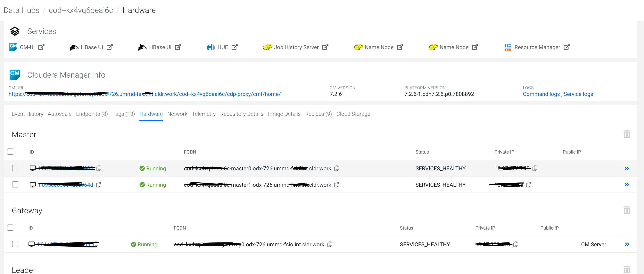The height and width of the screenshot is (274, 644).
Task: Check the master1 row checkbox
Action: pos(15,184)
